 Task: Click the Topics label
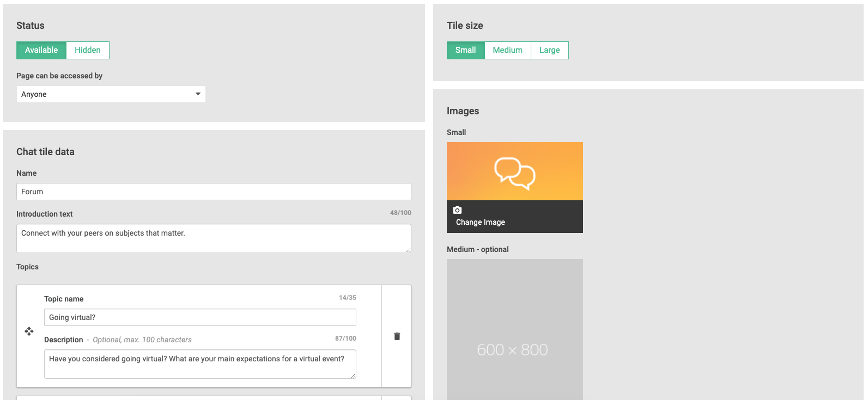click(x=27, y=267)
